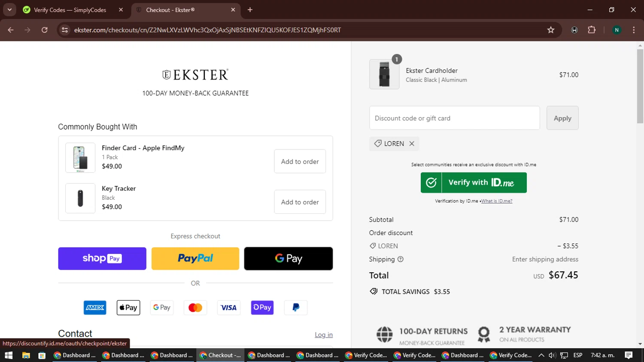This screenshot has width=644, height=362.
Task: Show hidden tray icons chevron
Action: point(541,355)
